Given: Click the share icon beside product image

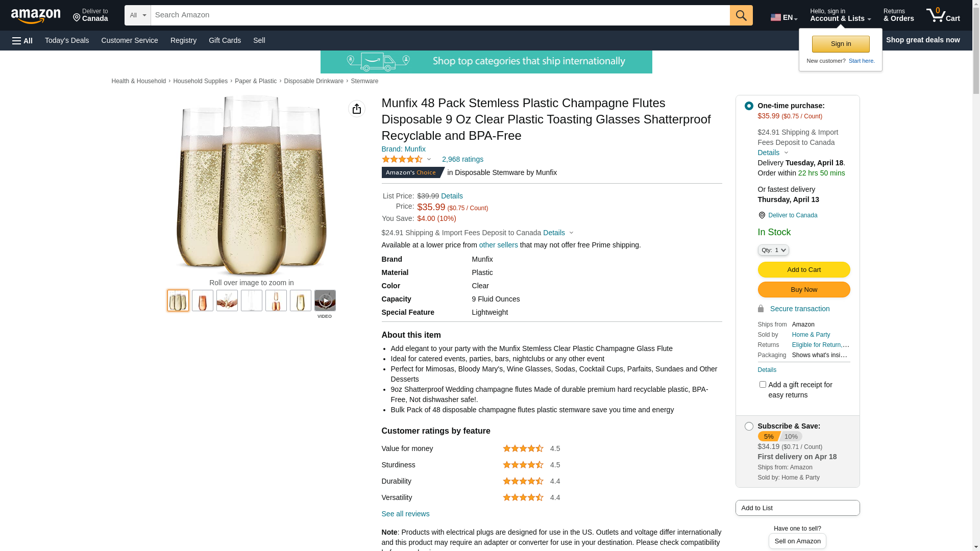Looking at the screenshot, I should (356, 109).
